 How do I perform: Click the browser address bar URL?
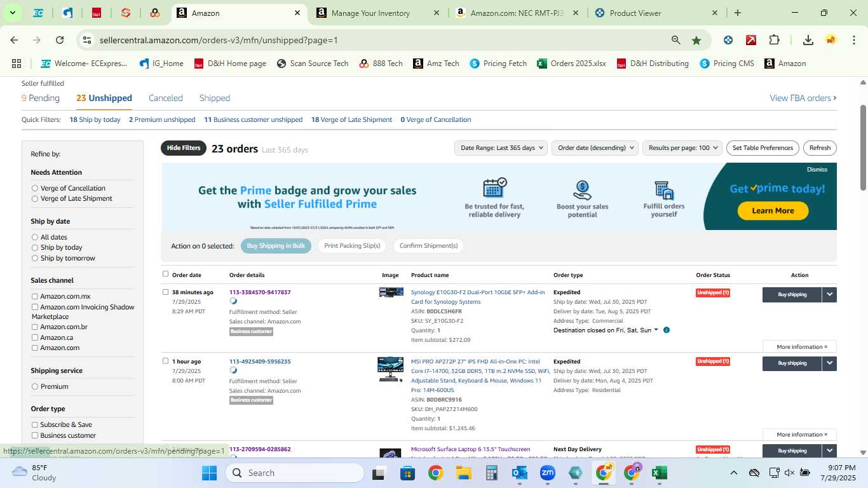coord(219,40)
